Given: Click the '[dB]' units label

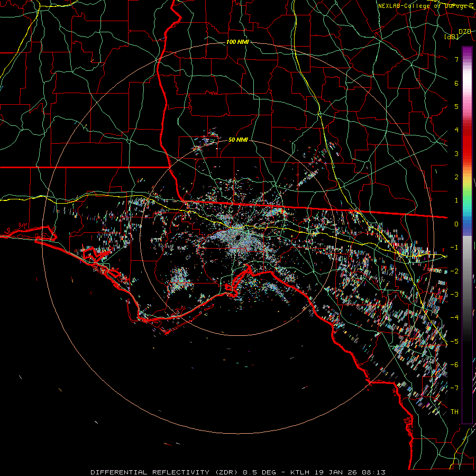Looking at the screenshot, I should pyautogui.click(x=452, y=36).
